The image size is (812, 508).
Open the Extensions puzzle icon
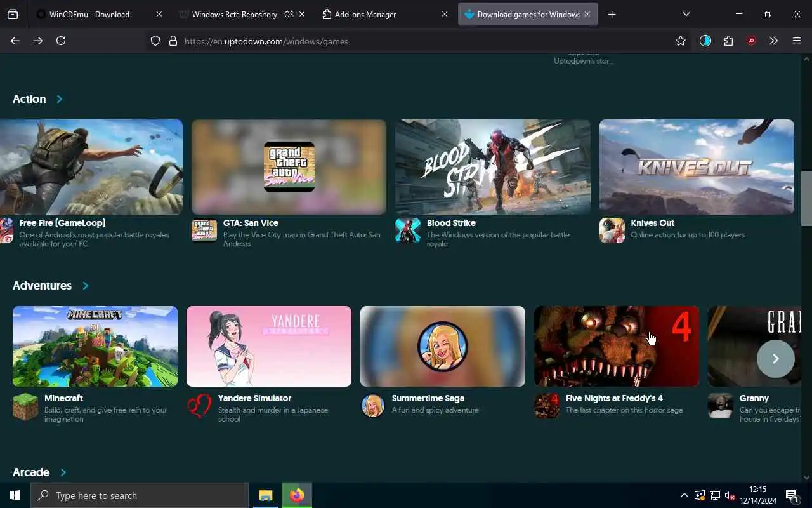pyautogui.click(x=728, y=41)
